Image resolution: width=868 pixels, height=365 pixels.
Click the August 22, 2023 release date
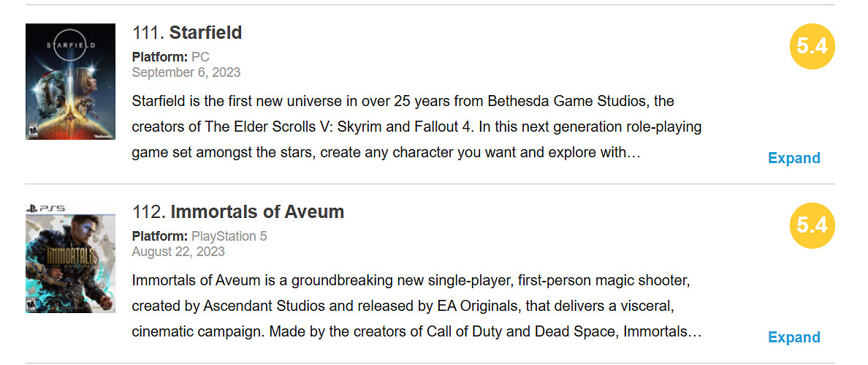pos(178,252)
